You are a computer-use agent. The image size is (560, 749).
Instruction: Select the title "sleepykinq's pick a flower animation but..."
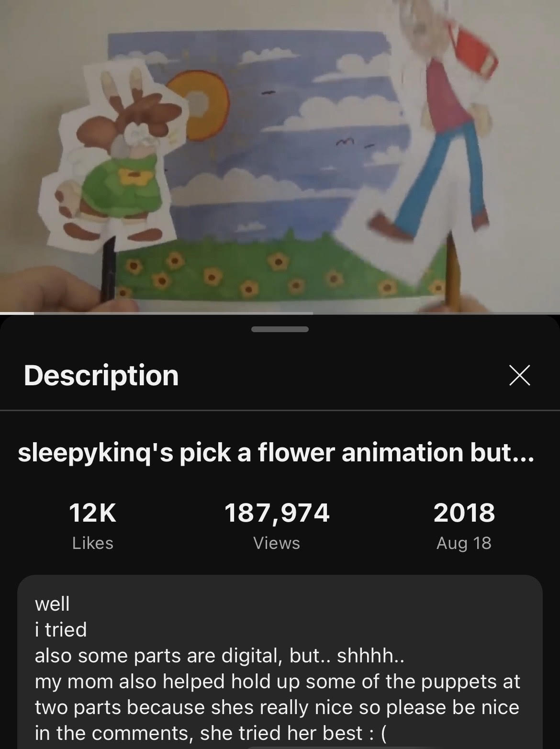click(x=276, y=453)
